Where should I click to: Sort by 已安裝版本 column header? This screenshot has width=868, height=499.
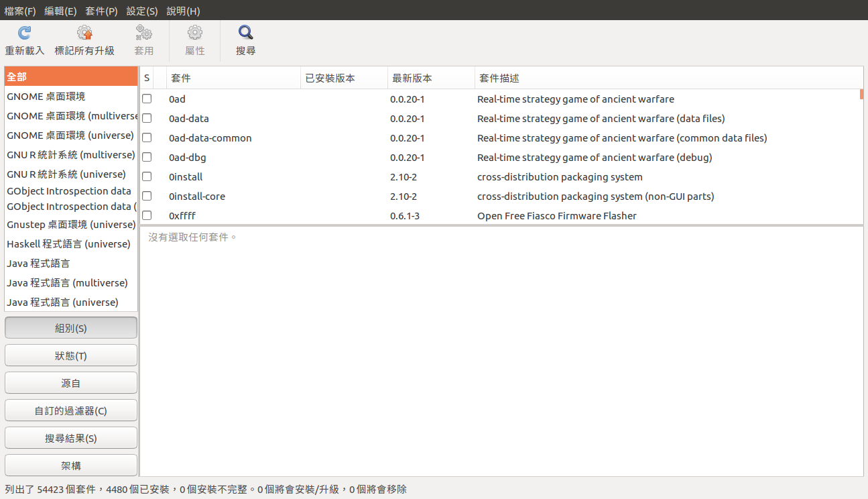343,78
